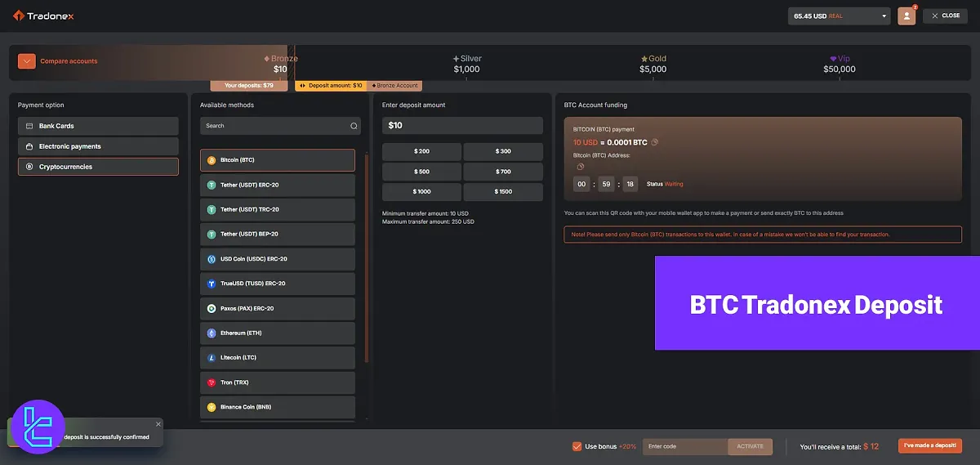Expand the Compare accounts chevron button
This screenshot has width=980, height=465.
27,61
